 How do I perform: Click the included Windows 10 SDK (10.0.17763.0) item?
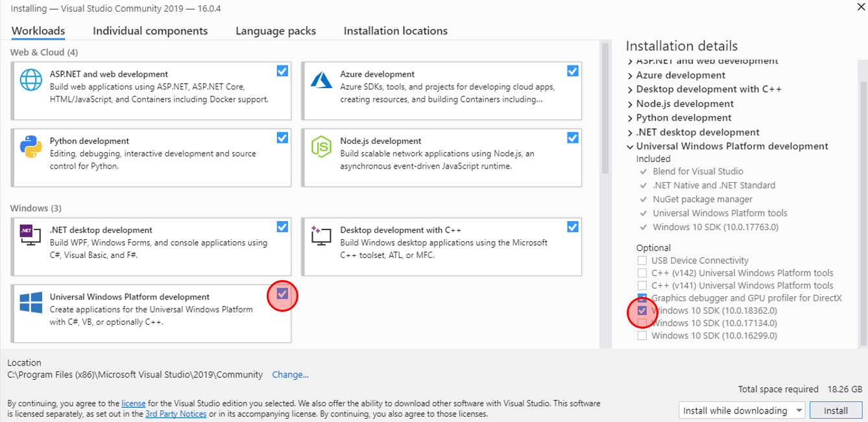[x=715, y=227]
